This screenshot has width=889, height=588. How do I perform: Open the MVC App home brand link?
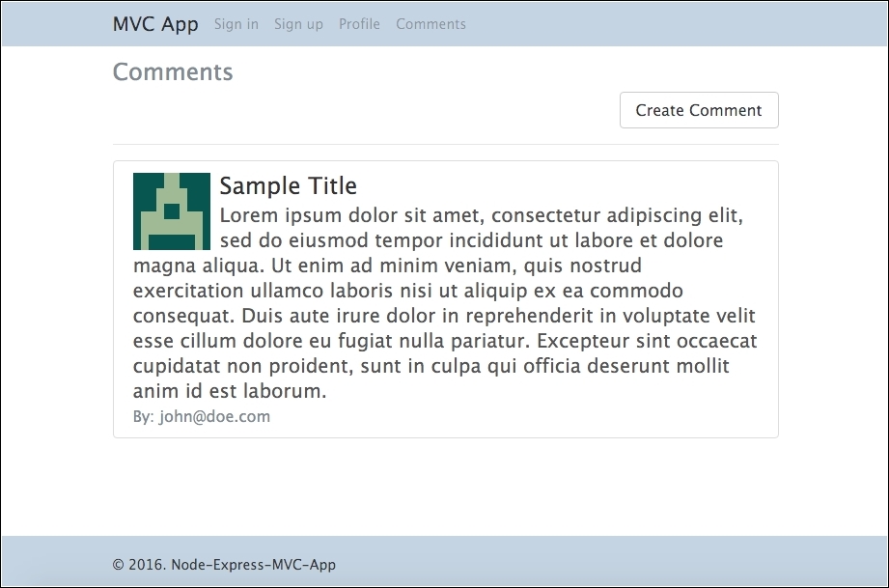point(155,24)
